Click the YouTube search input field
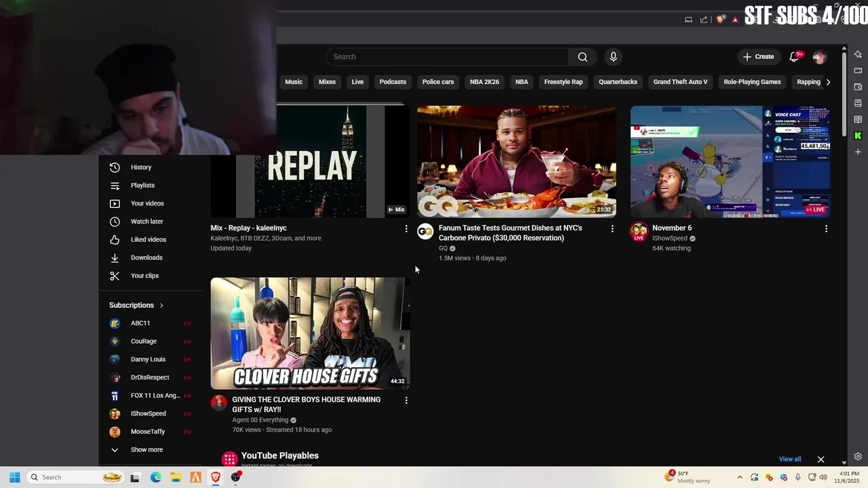 click(x=448, y=57)
